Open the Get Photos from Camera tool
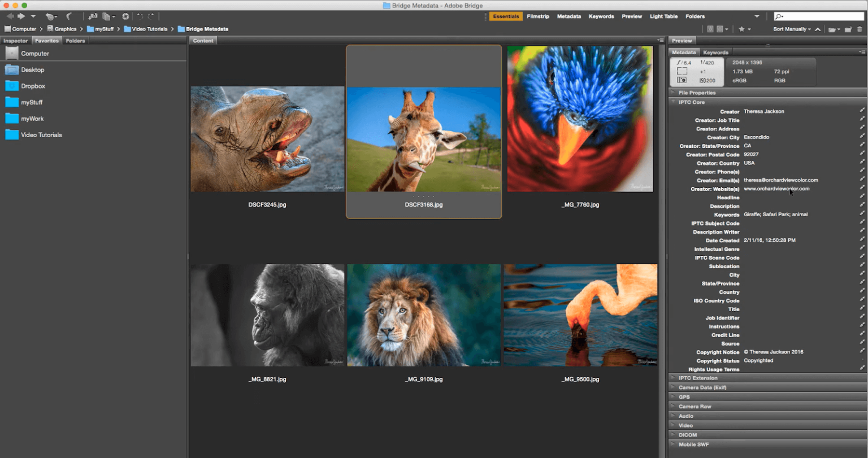 click(94, 16)
